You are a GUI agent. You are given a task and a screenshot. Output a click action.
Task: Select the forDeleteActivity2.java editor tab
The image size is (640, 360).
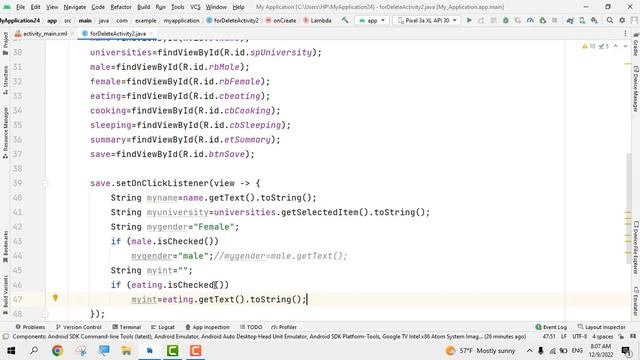[118, 33]
